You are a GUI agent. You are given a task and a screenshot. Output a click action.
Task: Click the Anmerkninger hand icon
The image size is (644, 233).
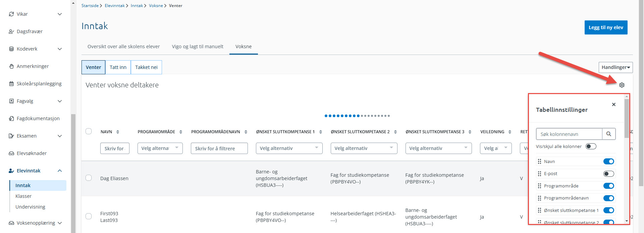[x=11, y=66]
